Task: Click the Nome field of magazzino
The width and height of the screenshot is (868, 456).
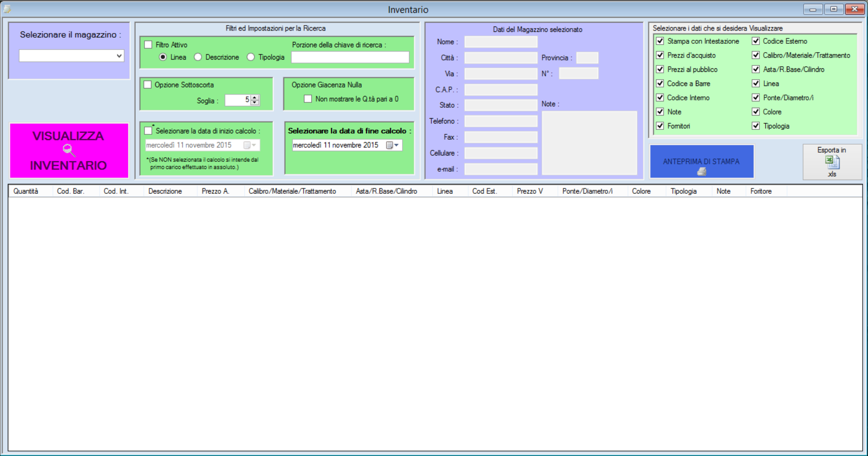Action: coord(501,42)
